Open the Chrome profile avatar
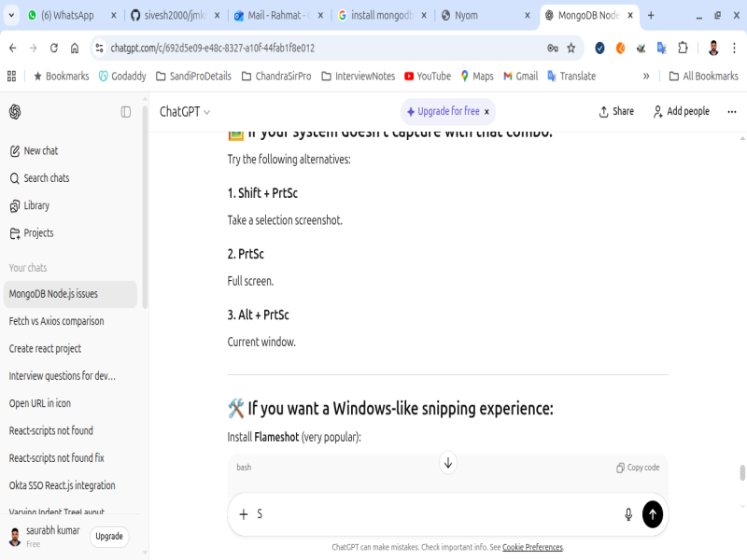747x560 pixels. click(x=713, y=49)
